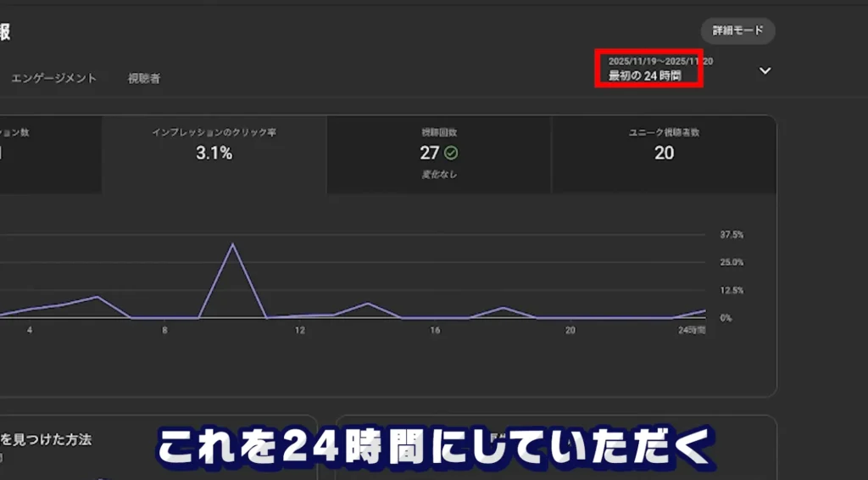Image resolution: width=868 pixels, height=480 pixels.
Task: Click the chart's 16 hour axis label
Action: coord(435,330)
